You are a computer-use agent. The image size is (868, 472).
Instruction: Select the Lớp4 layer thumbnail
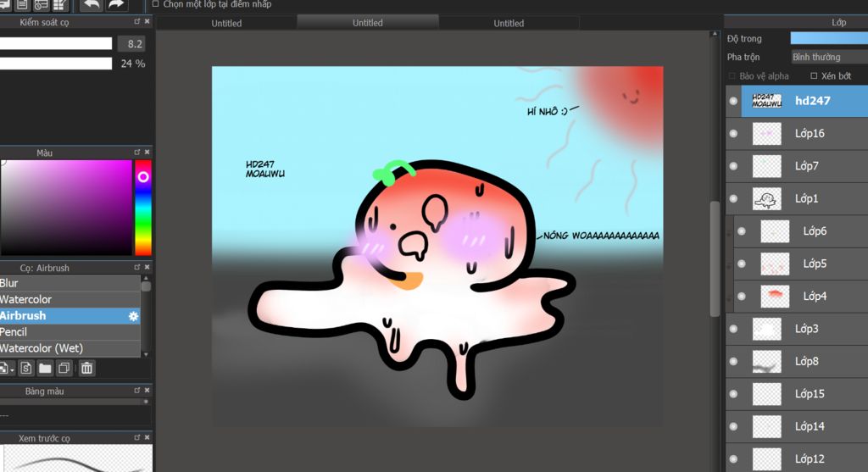[775, 297]
